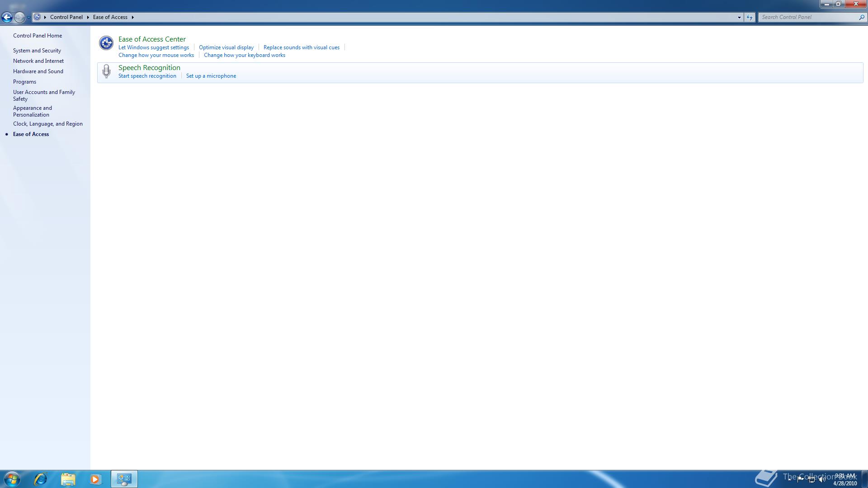Image resolution: width=868 pixels, height=488 pixels.
Task: Open Windows Explorer folder on taskbar
Action: (x=68, y=479)
